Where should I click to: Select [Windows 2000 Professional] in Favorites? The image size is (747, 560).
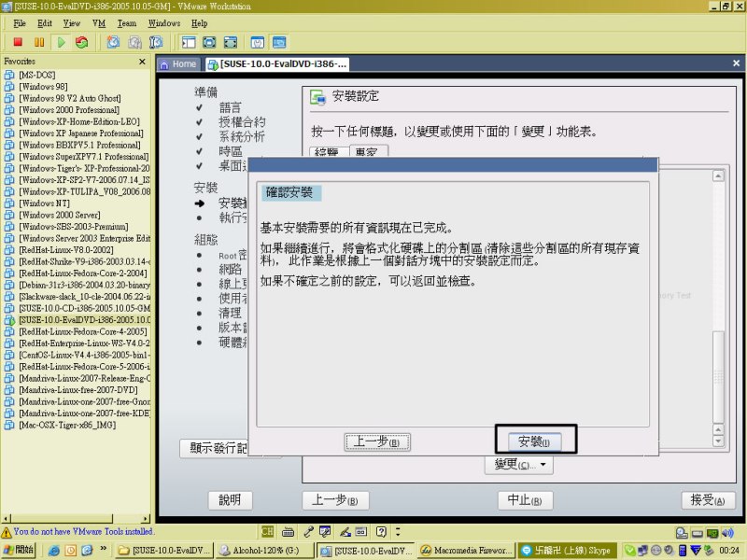click(69, 110)
